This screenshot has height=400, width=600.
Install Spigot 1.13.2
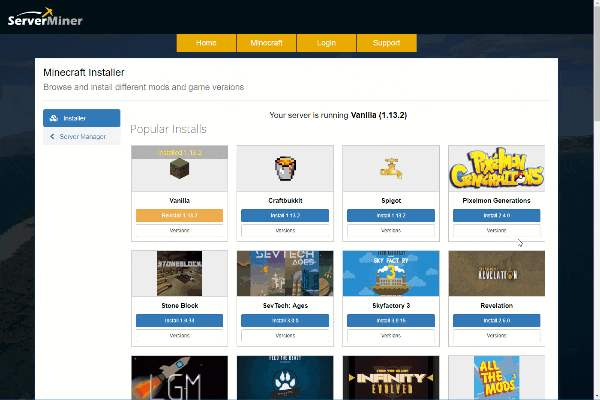[391, 216]
